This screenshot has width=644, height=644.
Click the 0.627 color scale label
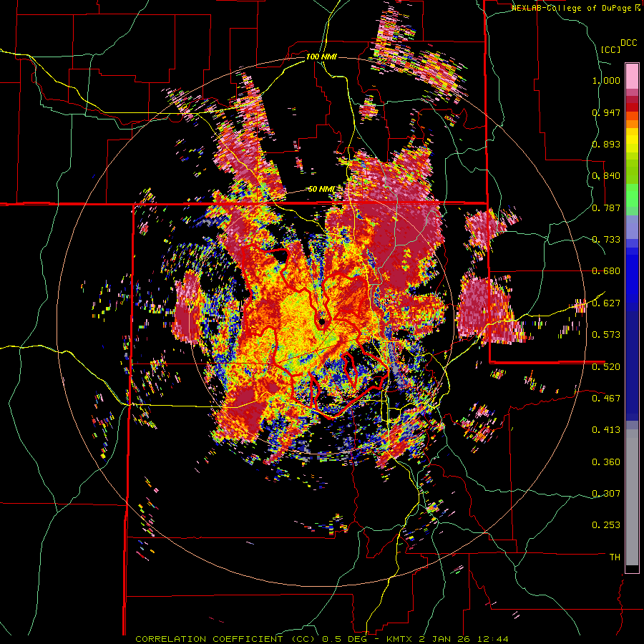pyautogui.click(x=606, y=303)
